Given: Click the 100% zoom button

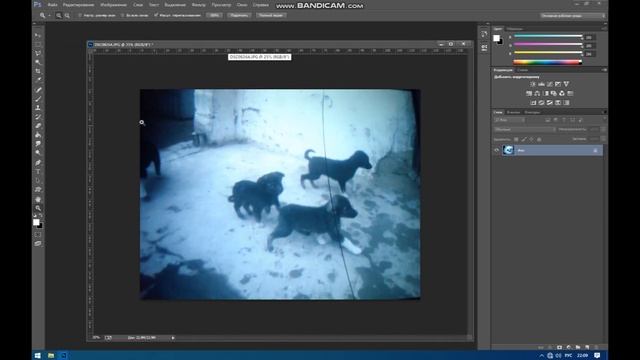Looking at the screenshot, I should (x=214, y=16).
